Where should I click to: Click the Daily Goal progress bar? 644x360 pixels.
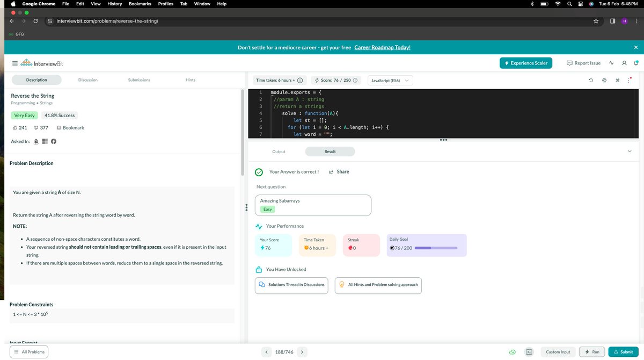(436, 248)
